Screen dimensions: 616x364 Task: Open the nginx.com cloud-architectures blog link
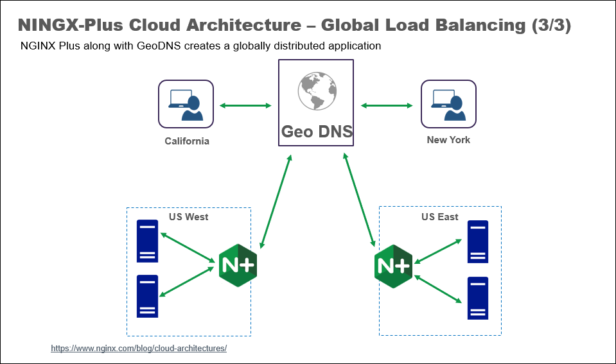click(139, 349)
